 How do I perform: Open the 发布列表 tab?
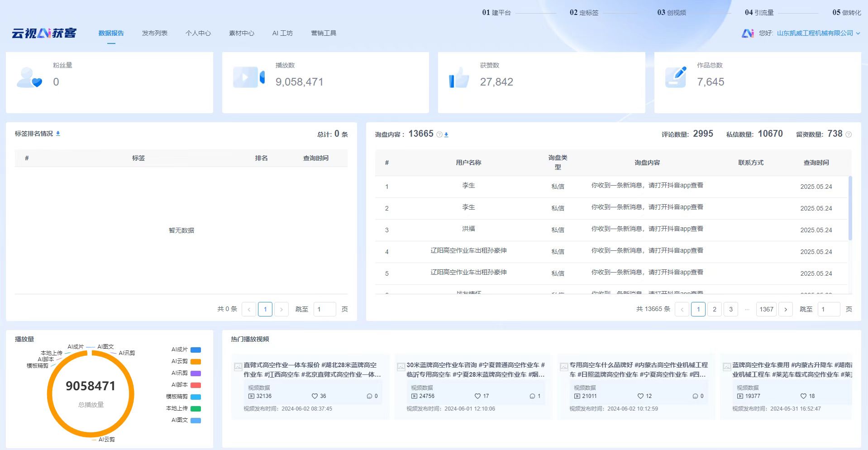[x=155, y=33]
